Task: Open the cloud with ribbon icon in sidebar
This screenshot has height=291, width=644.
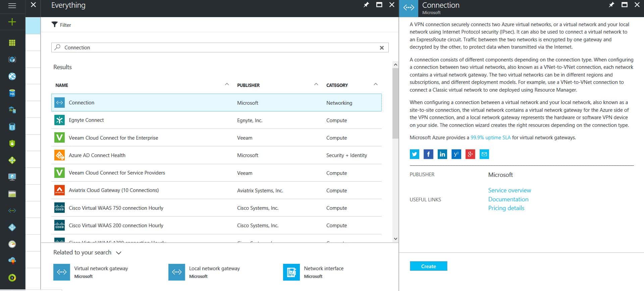Action: [x=12, y=261]
